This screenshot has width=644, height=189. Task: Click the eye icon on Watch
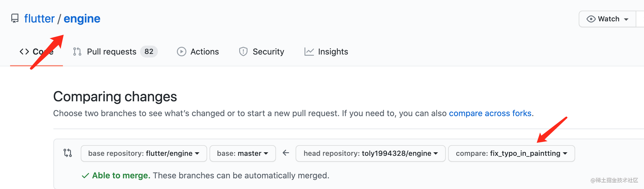(x=591, y=19)
